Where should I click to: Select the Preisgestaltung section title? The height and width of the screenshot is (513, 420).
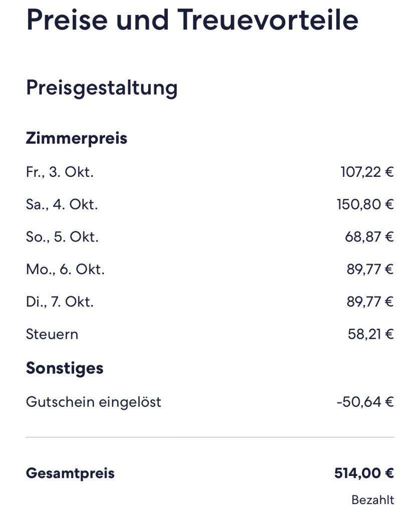102,88
